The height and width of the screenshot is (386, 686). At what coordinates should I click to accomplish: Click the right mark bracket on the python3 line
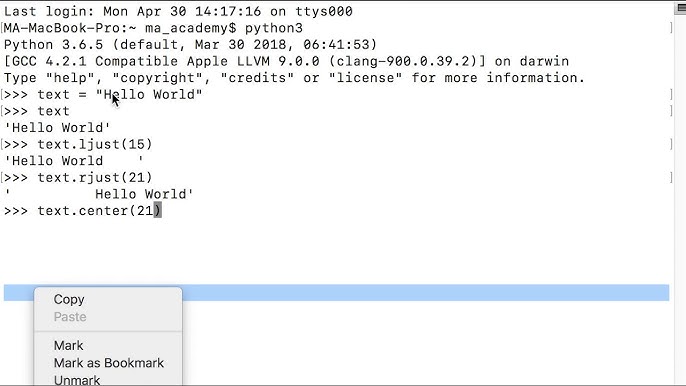671,28
